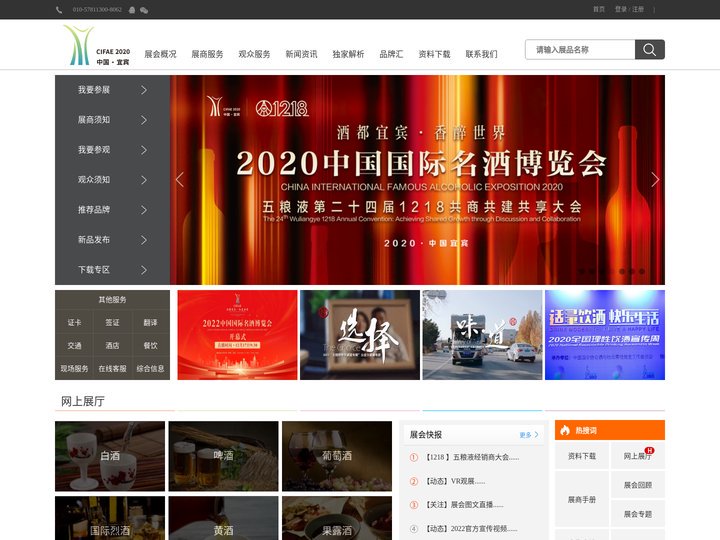The width and height of the screenshot is (720, 540).
Task: Open the 国际烈酒 exhibition hall tile
Action: coord(110,518)
